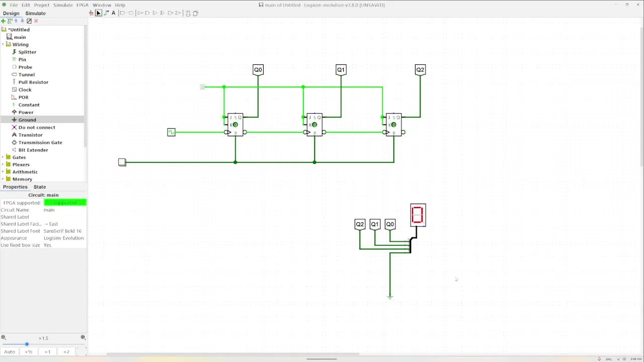
Task: Click the Auto zoom button
Action: (x=10, y=351)
